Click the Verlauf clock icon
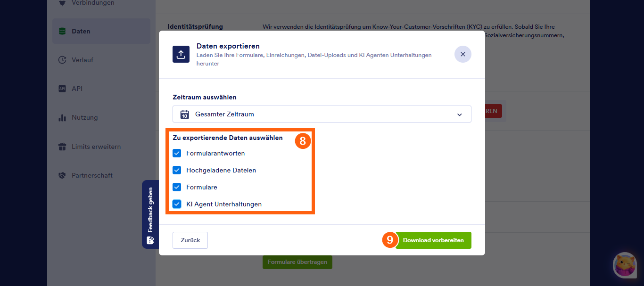 (x=62, y=60)
